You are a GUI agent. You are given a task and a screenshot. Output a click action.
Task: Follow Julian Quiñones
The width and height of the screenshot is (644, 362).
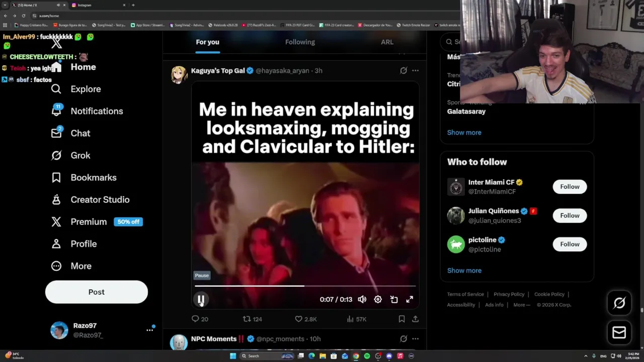click(570, 215)
